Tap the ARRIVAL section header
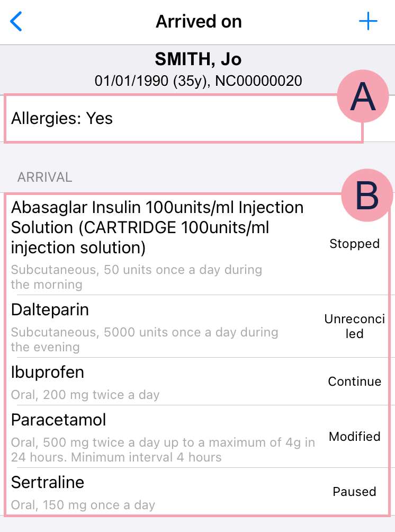Viewport: 395px width, 532px height. [45, 177]
